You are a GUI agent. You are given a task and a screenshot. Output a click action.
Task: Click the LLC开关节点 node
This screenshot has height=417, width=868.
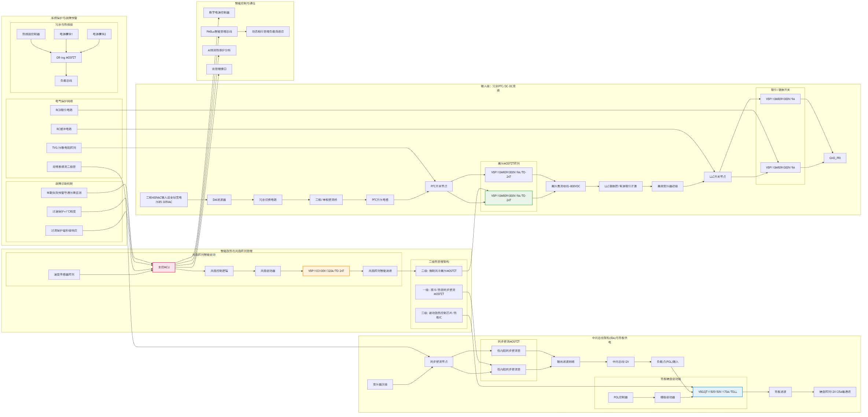click(x=717, y=177)
